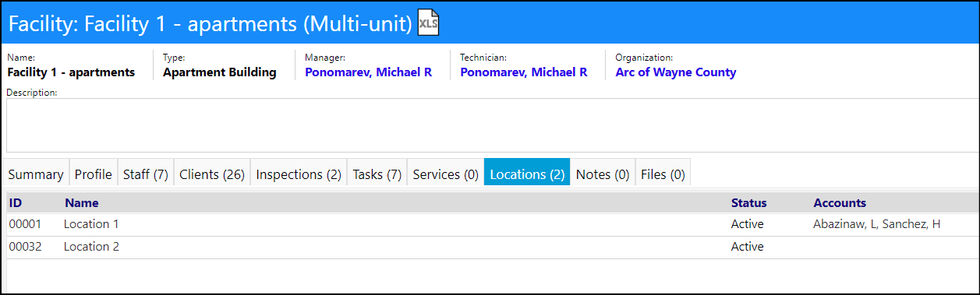980x295 pixels.
Task: Open Manager link Ponomarev, Michael R
Action: pyautogui.click(x=368, y=72)
